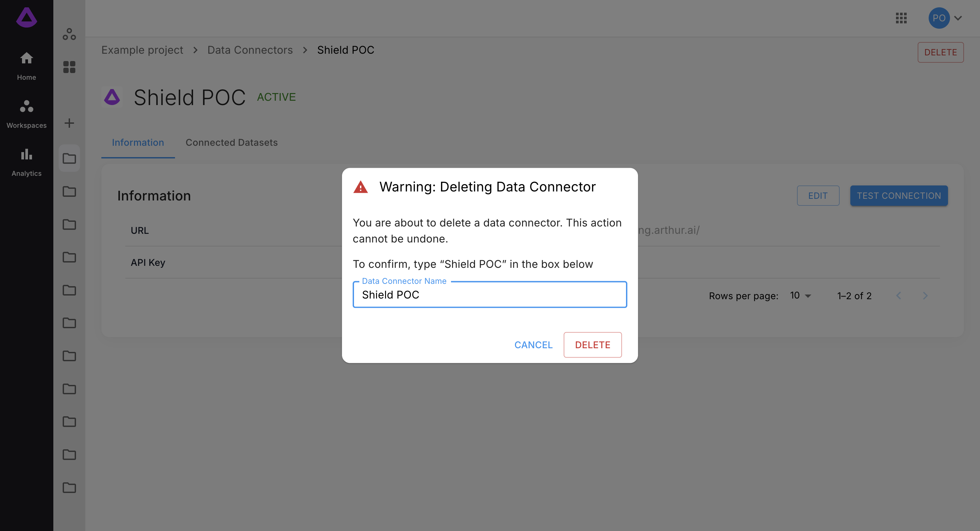Image resolution: width=980 pixels, height=531 pixels.
Task: Click the ACTIVE status label
Action: point(276,97)
